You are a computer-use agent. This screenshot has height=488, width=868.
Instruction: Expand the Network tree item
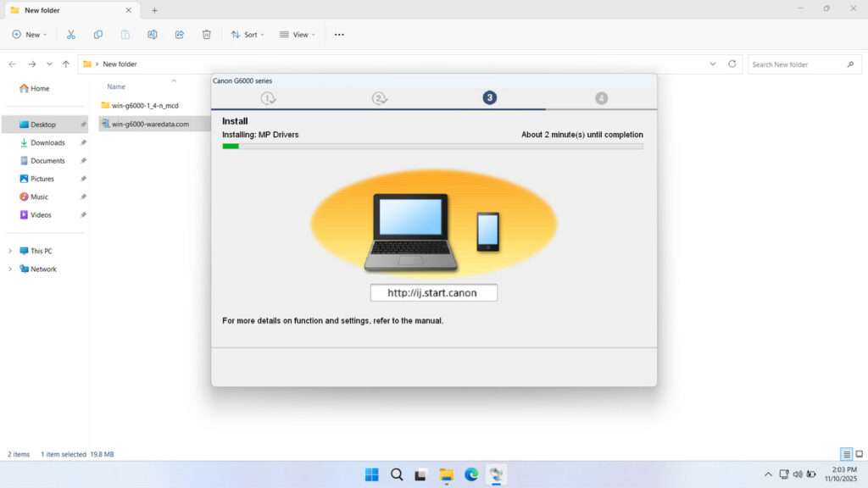[x=11, y=269]
